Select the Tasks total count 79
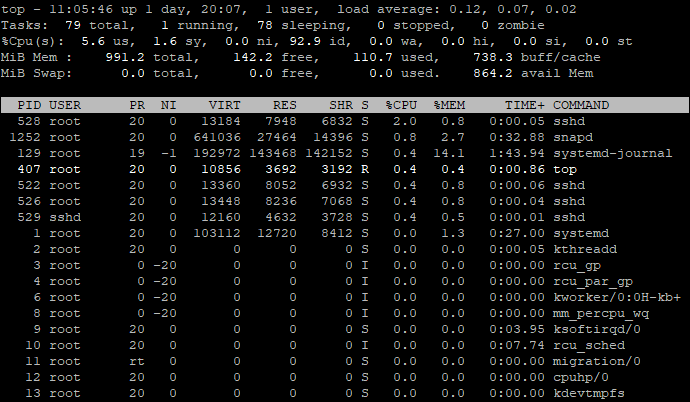The width and height of the screenshot is (690, 402). coord(73,25)
